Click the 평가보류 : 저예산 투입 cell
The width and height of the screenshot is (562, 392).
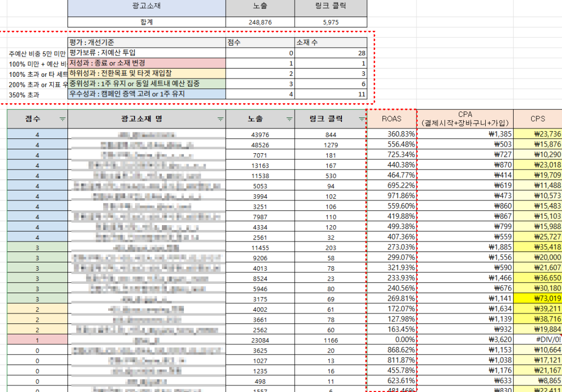pos(147,53)
